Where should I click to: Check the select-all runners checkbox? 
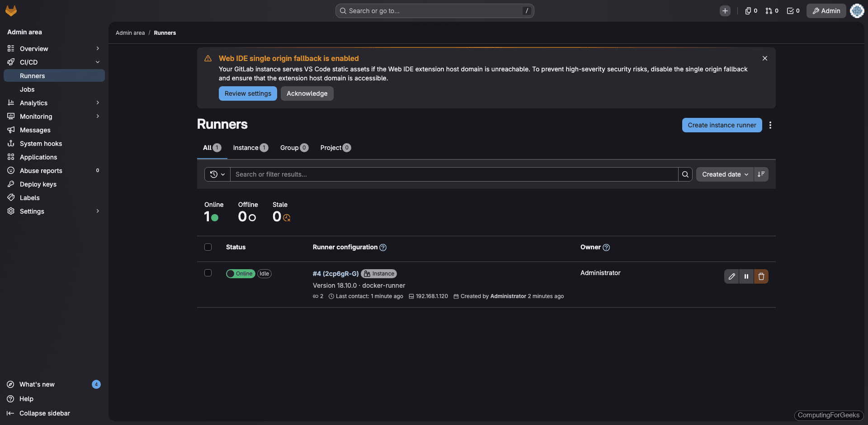(x=208, y=247)
